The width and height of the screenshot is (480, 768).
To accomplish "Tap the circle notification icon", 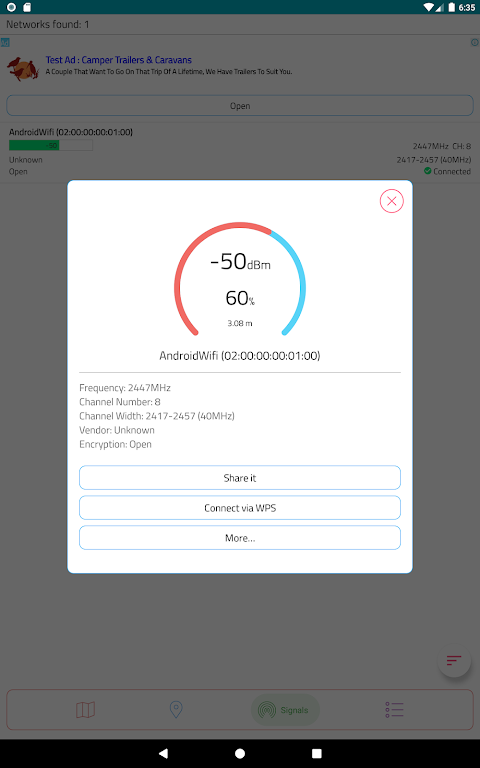I will (11, 7).
